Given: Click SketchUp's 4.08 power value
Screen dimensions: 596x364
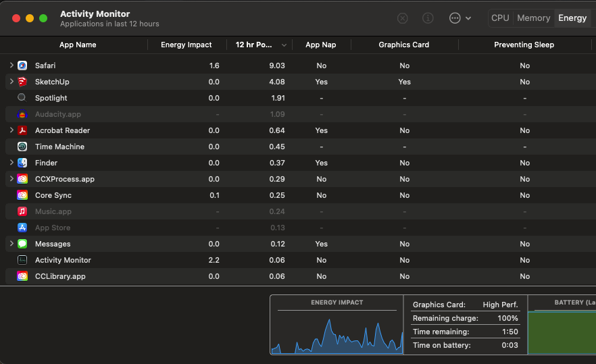Looking at the screenshot, I should (277, 82).
